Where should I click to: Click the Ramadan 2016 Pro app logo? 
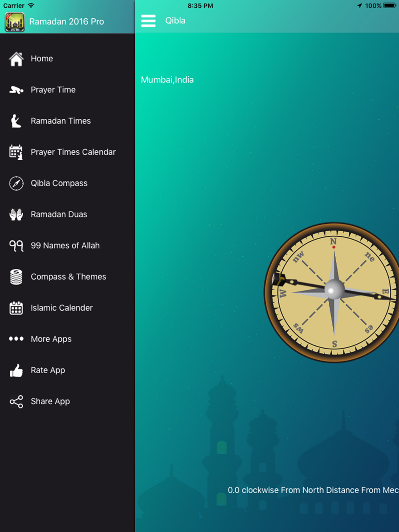coord(15,22)
